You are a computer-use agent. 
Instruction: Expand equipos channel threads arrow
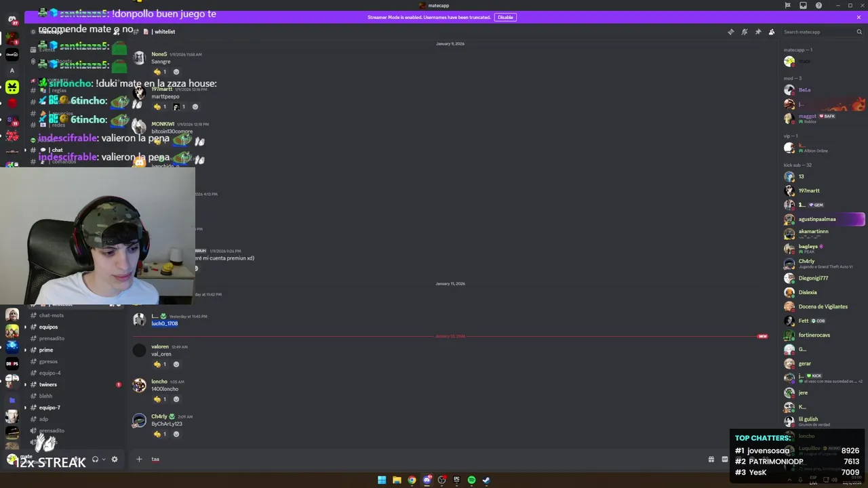(x=25, y=327)
